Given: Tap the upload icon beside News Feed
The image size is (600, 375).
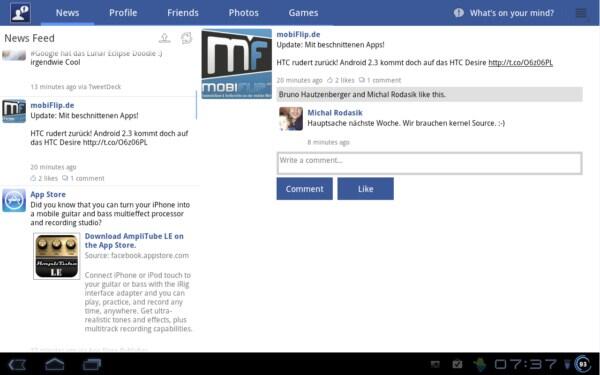Looking at the screenshot, I should pyautogui.click(x=165, y=38).
